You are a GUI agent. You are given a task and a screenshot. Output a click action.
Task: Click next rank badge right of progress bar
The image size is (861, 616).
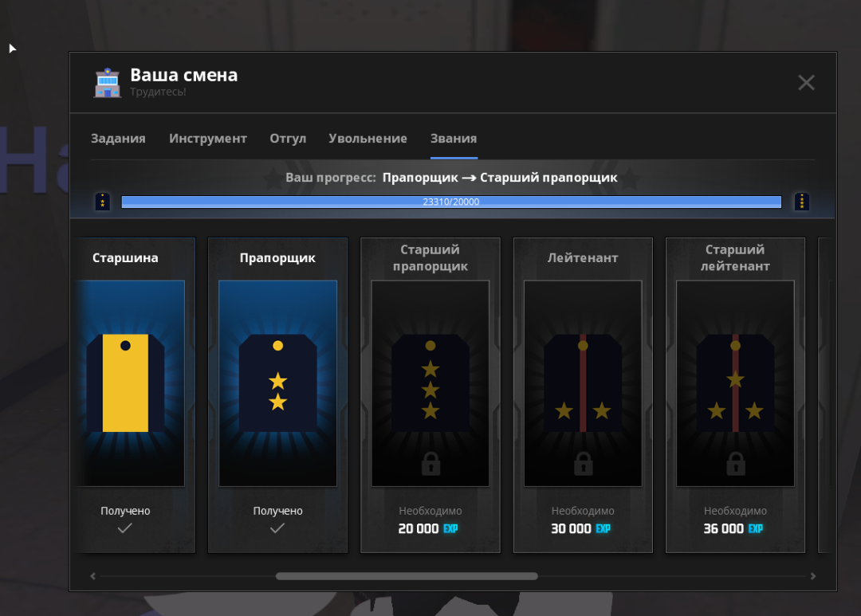(x=801, y=202)
